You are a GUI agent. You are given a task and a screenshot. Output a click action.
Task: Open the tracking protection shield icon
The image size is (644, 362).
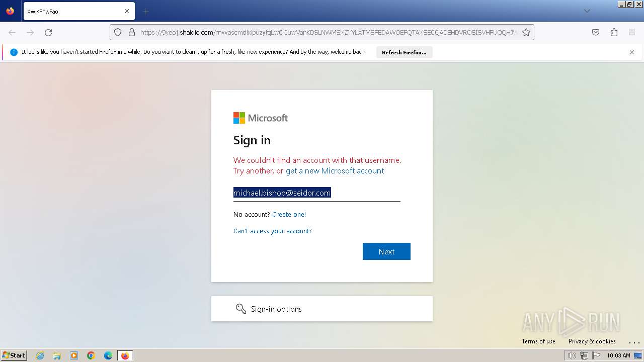[118, 32]
